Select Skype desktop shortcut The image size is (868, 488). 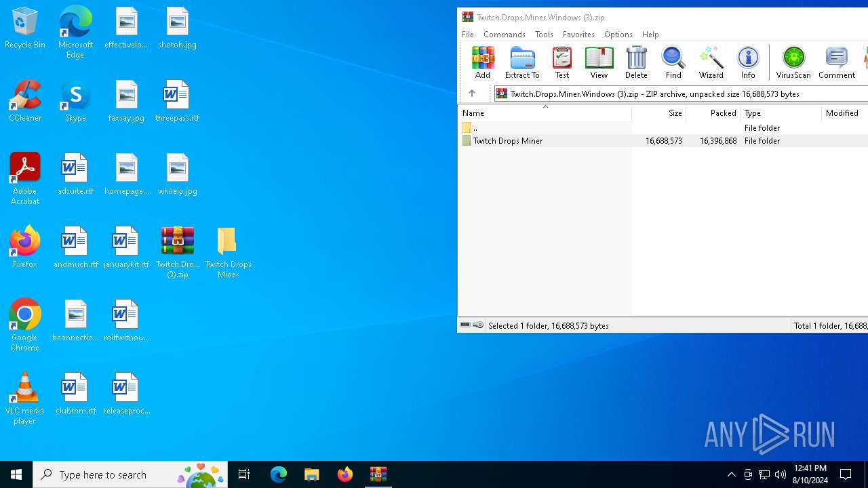(x=75, y=101)
